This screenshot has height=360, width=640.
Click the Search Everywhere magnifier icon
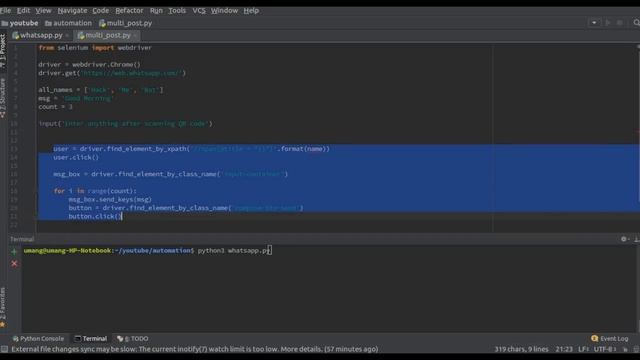pyautogui.click(x=636, y=23)
